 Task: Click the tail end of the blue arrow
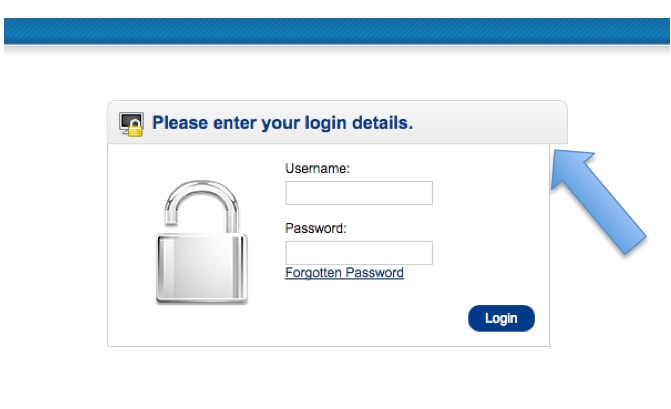pyautogui.click(x=635, y=244)
